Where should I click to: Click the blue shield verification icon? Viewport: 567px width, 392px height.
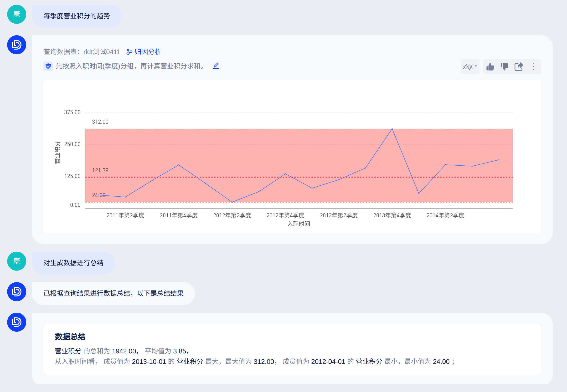(48, 66)
